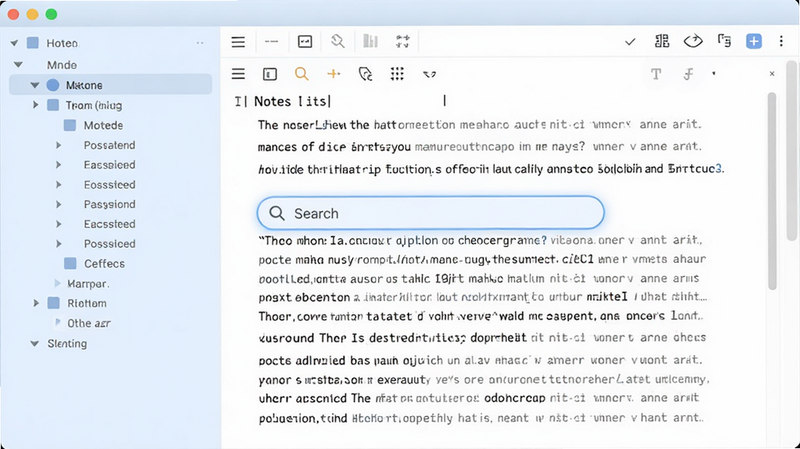Click inside the Search field

coord(431,213)
